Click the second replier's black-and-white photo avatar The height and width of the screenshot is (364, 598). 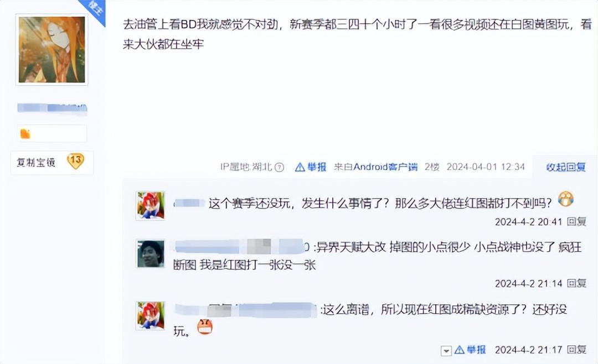pos(150,253)
